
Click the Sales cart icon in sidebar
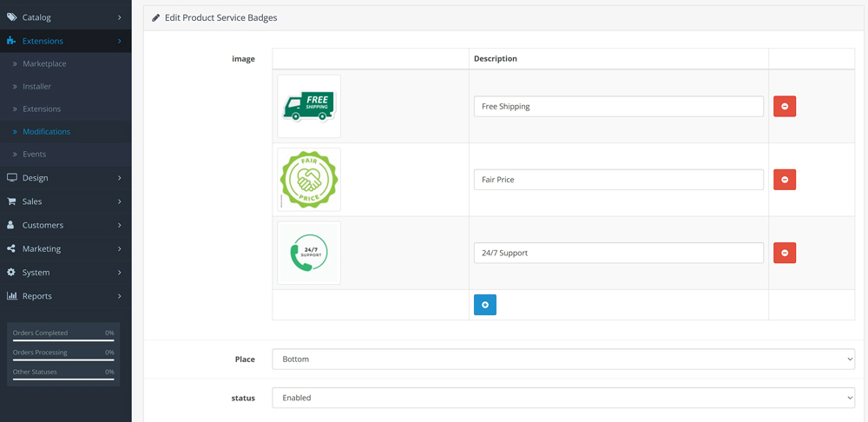[11, 201]
